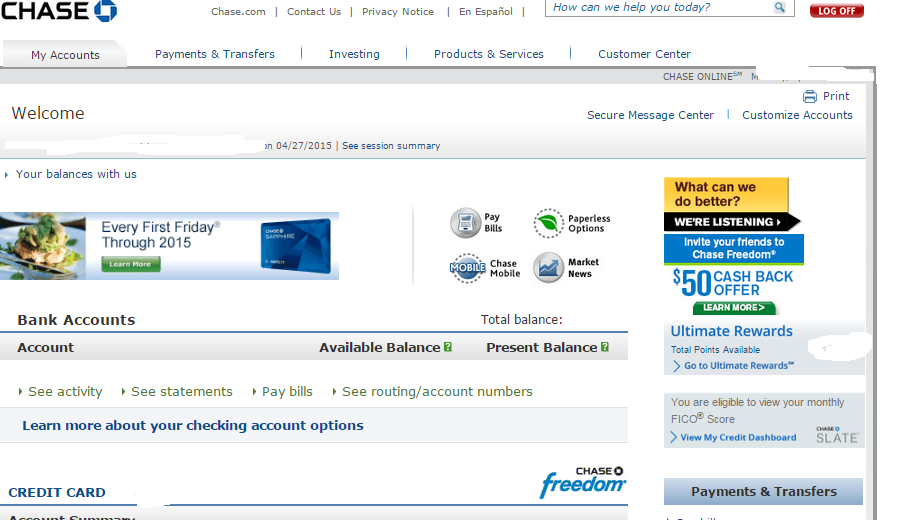
Task: Click the Bank Accounts heading
Action: tap(76, 320)
